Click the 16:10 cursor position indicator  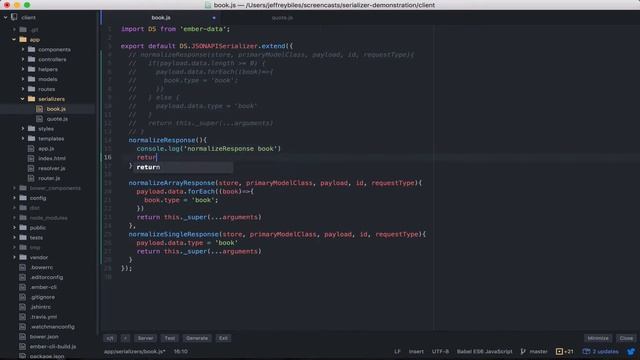pyautogui.click(x=181, y=351)
